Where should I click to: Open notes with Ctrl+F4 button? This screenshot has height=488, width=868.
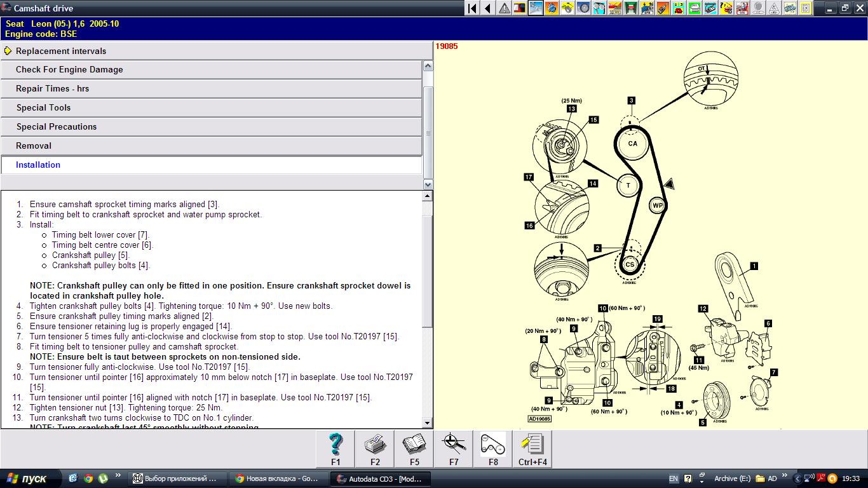click(532, 449)
